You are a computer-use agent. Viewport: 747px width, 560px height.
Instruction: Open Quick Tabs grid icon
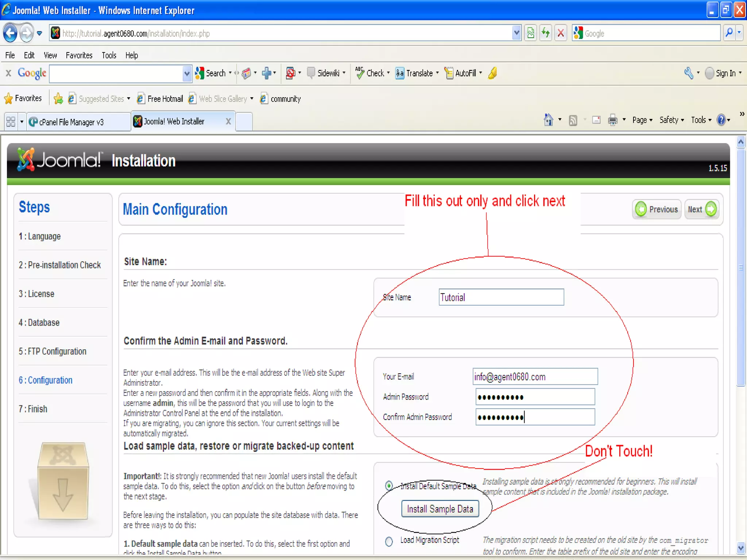pyautogui.click(x=11, y=121)
